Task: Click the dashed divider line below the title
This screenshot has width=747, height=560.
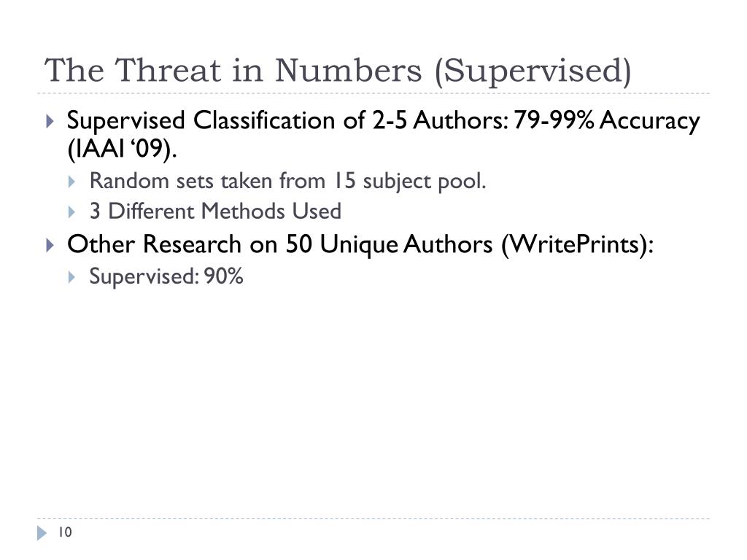Action: (373, 93)
